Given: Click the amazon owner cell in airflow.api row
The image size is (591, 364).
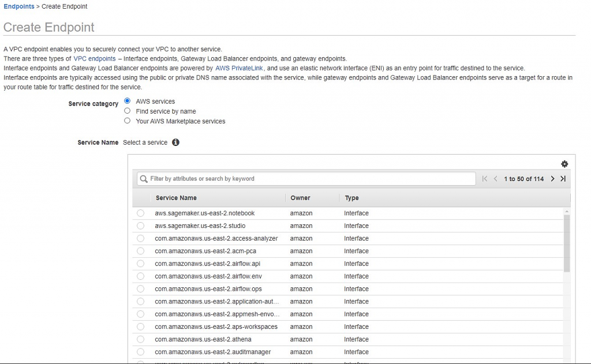Looking at the screenshot, I should click(x=301, y=264).
